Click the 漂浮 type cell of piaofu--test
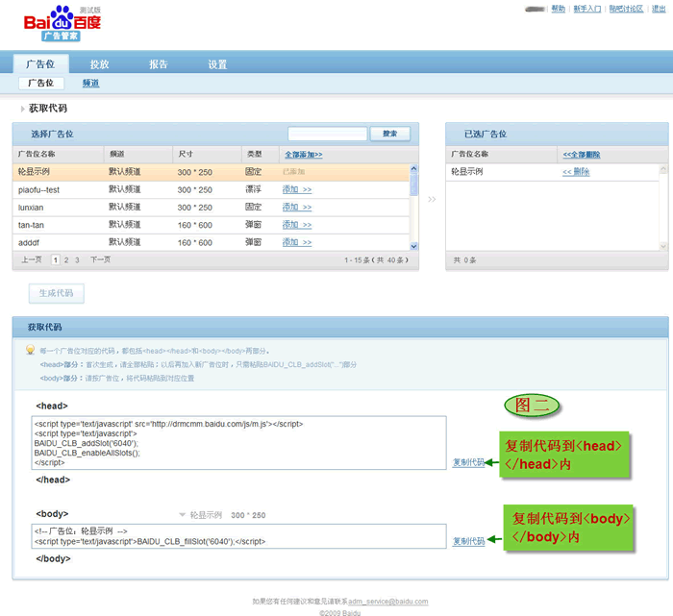The width and height of the screenshot is (673, 616). pos(253,189)
